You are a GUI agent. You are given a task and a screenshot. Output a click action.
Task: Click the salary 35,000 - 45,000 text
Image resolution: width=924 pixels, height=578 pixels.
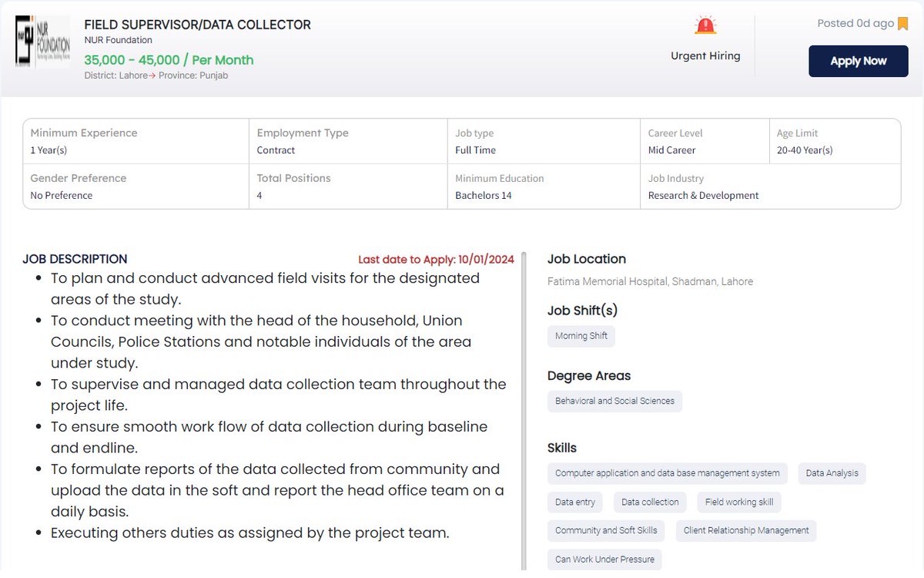point(169,60)
